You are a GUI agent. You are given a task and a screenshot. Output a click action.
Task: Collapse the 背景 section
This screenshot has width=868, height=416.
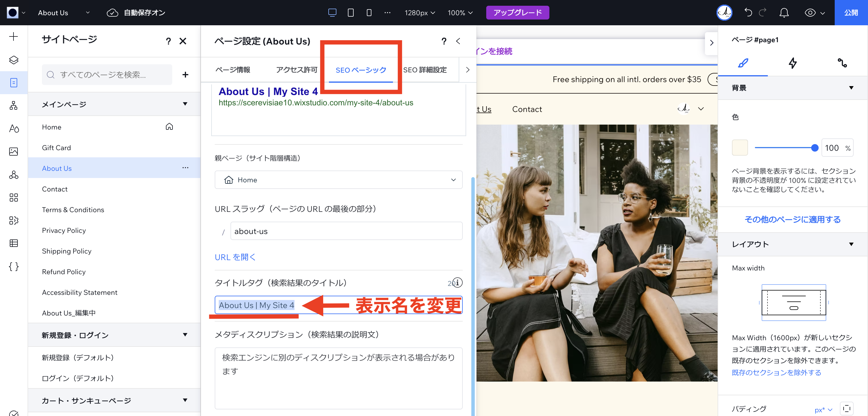[x=851, y=88]
